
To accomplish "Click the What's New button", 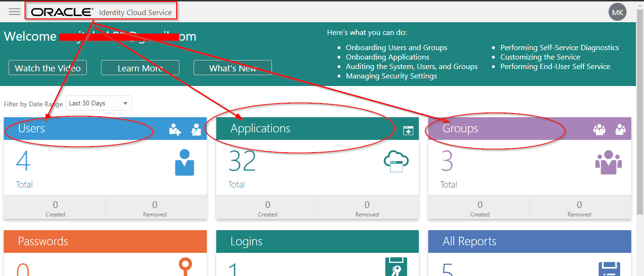I will (233, 68).
